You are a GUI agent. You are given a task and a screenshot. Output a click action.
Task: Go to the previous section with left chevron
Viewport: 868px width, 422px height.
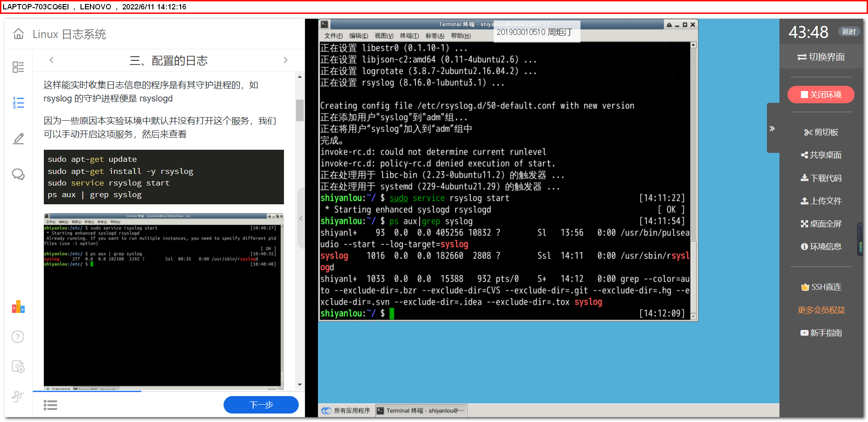tap(51, 60)
